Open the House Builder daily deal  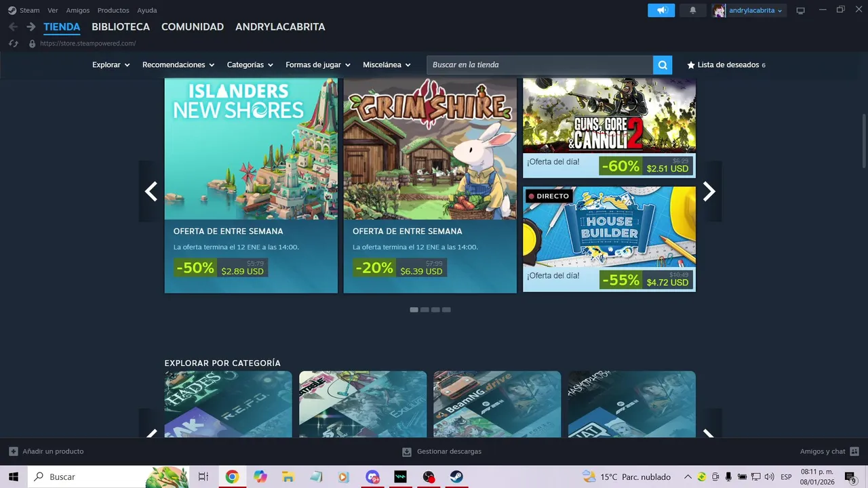pyautogui.click(x=609, y=239)
